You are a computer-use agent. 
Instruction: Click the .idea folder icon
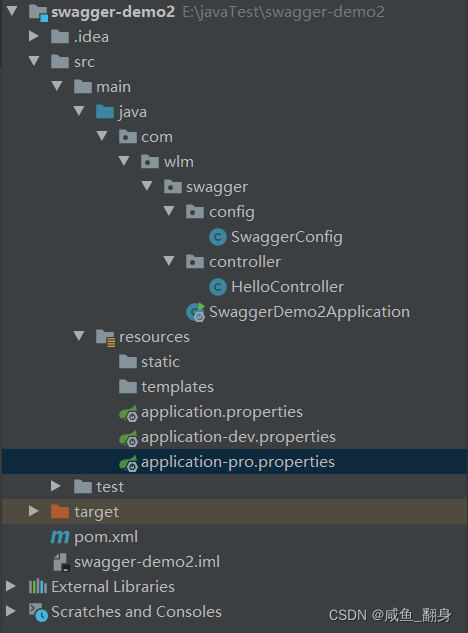[60, 37]
